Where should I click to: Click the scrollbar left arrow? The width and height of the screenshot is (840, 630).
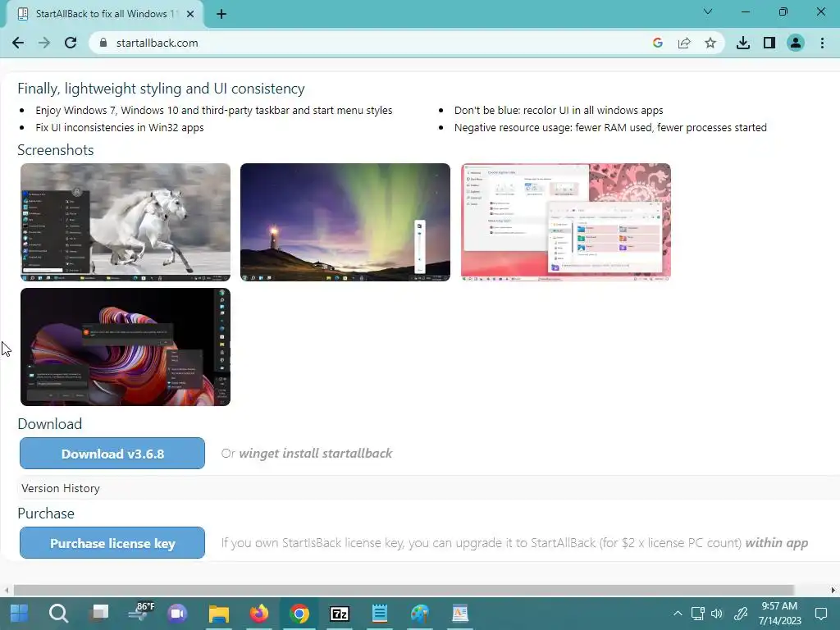click(x=6, y=591)
